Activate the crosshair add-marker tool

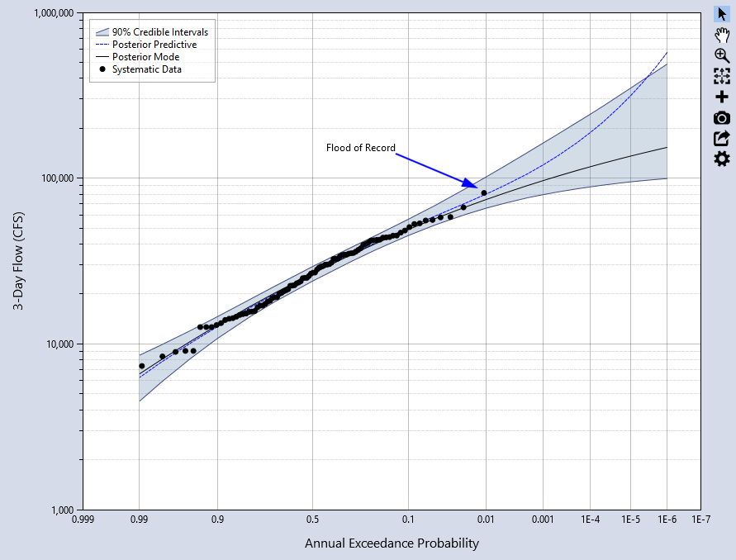(721, 97)
